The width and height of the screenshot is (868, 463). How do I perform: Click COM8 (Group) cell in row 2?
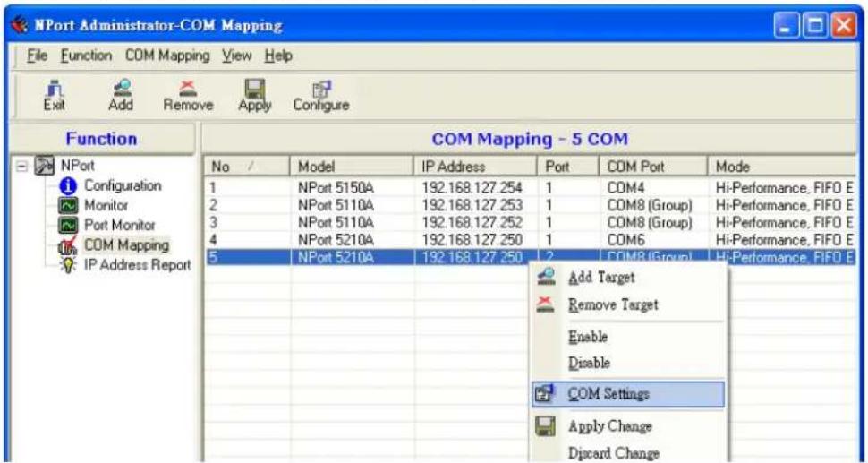(650, 205)
